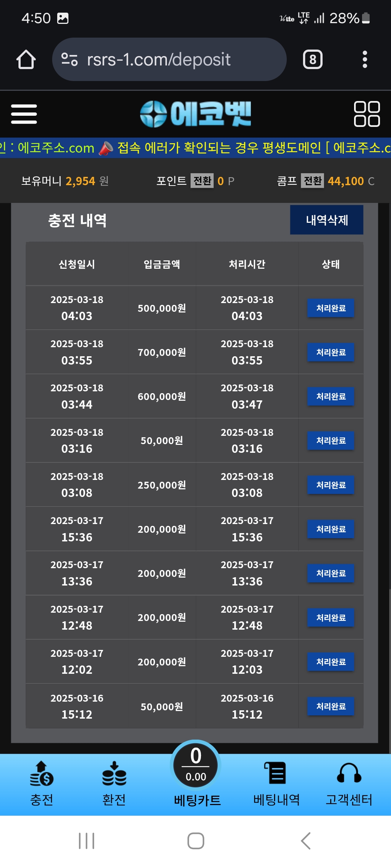Go to browser home page
This screenshot has height=868, width=391.
point(26,60)
